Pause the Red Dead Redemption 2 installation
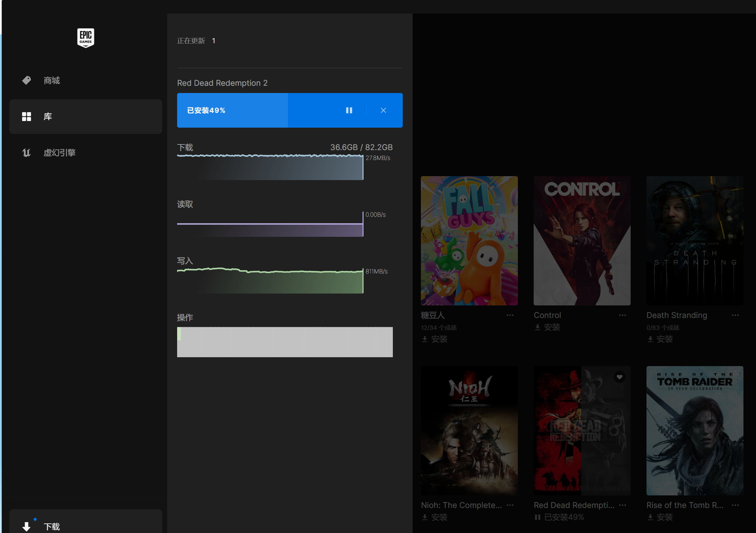Image resolution: width=756 pixels, height=533 pixels. point(349,110)
